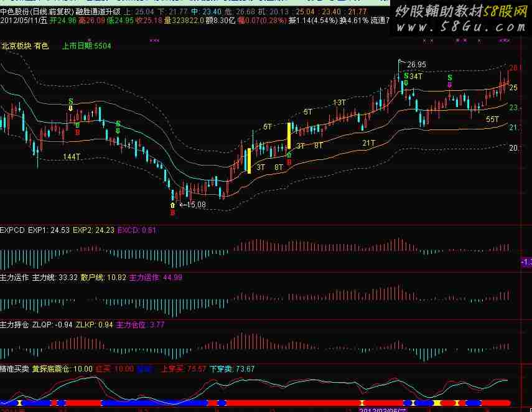Click the green S sell marker beside 34T

tap(406, 75)
